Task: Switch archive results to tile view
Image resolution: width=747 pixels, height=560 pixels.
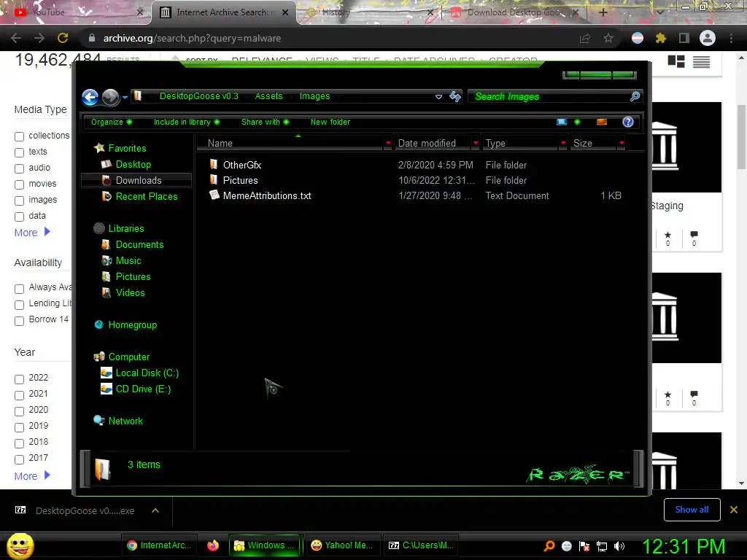Action: pyautogui.click(x=676, y=61)
